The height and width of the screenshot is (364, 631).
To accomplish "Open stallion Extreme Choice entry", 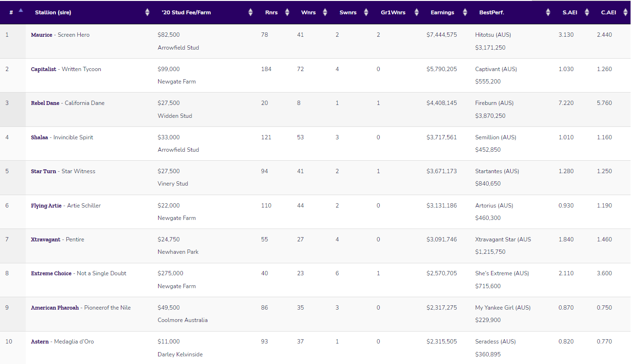I will [x=51, y=273].
